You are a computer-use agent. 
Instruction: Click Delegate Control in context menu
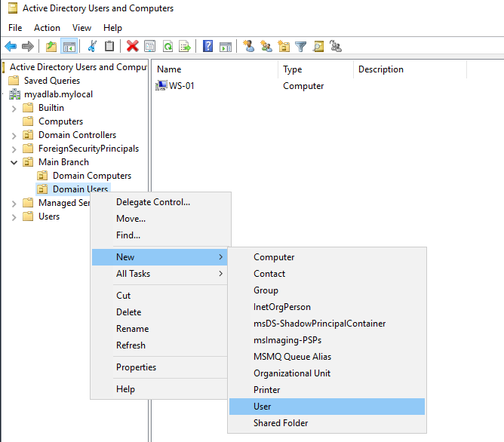(153, 202)
